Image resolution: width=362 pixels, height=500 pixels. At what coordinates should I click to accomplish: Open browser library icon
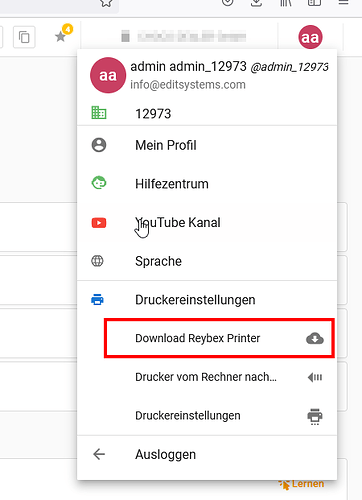pyautogui.click(x=286, y=3)
